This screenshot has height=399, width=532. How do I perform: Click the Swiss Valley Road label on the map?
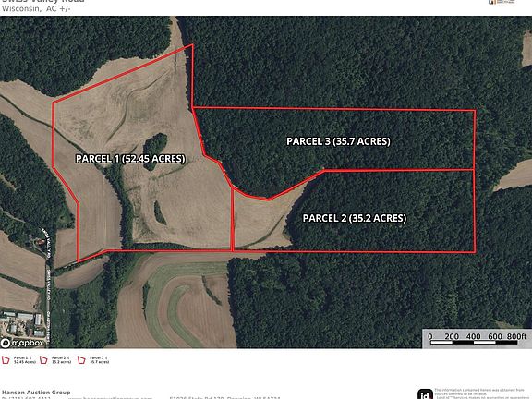click(x=47, y=244)
